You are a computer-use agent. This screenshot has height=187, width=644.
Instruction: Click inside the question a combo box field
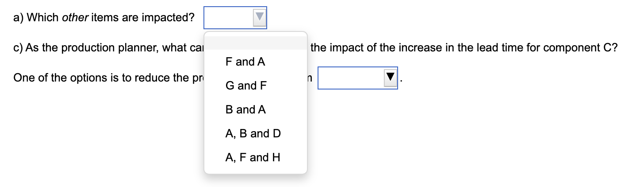tap(229, 18)
